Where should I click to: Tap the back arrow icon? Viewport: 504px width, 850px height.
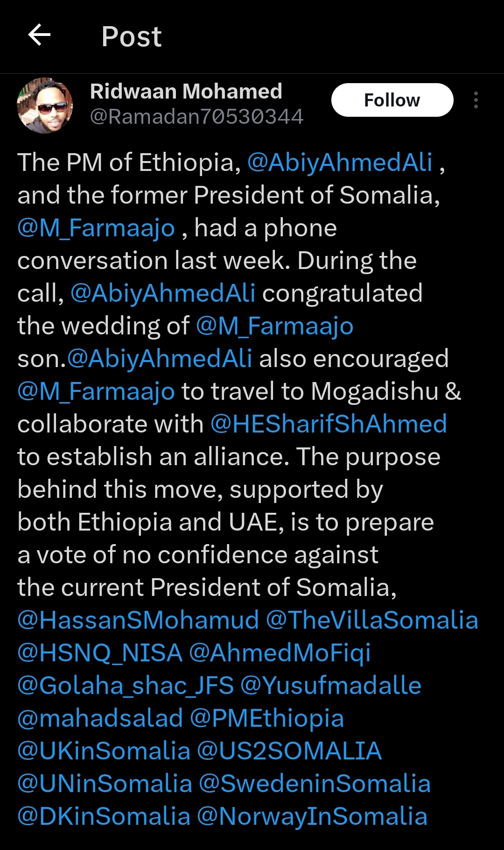pyautogui.click(x=40, y=35)
